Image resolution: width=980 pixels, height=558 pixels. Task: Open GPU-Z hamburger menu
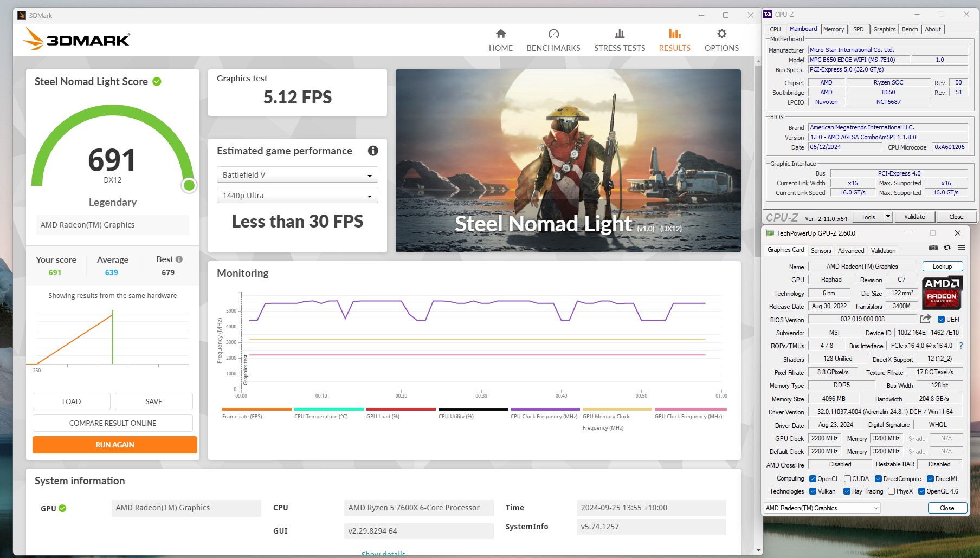961,248
